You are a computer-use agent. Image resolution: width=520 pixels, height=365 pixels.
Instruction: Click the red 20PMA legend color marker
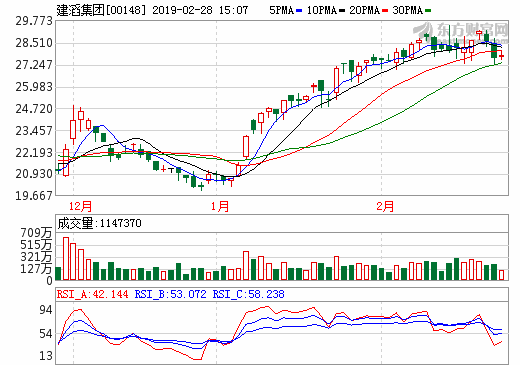tap(385, 11)
